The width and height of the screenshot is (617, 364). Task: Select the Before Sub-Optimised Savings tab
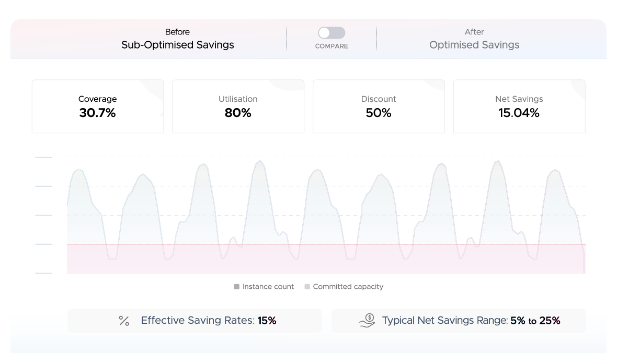(x=177, y=39)
